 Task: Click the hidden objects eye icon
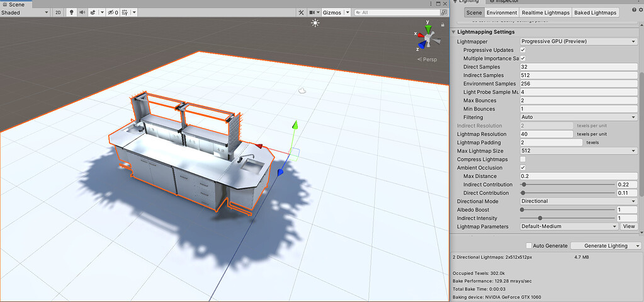pos(113,13)
